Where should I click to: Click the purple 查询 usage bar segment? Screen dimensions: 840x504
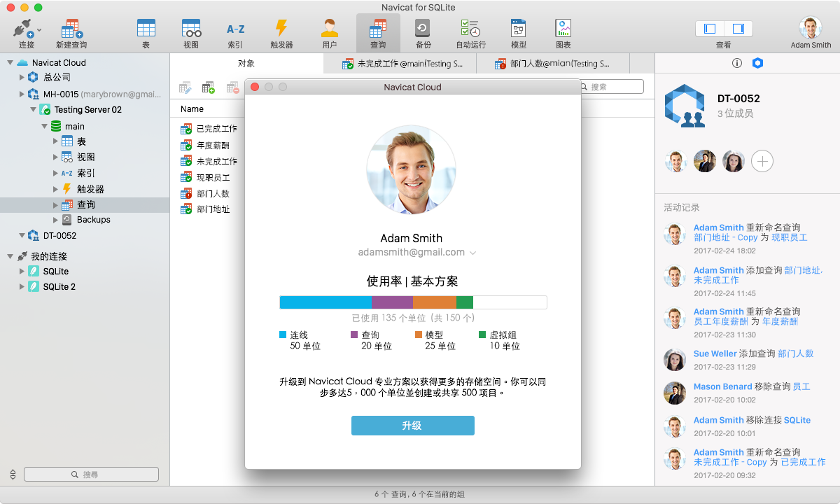tap(392, 302)
